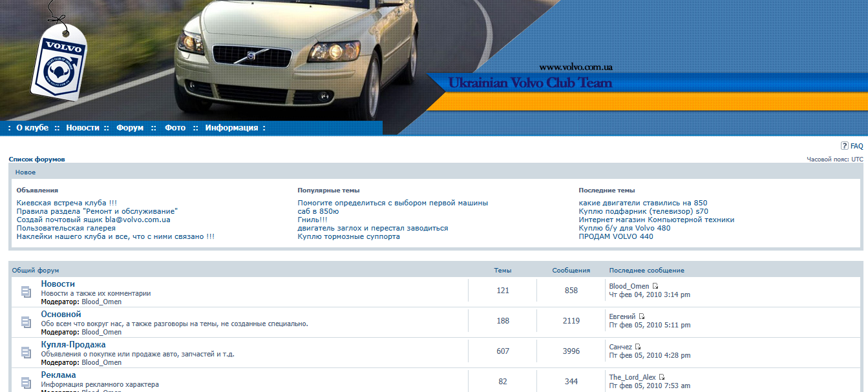Open moderator Blood_Omen under Основной forum
The image size is (868, 392).
(101, 332)
